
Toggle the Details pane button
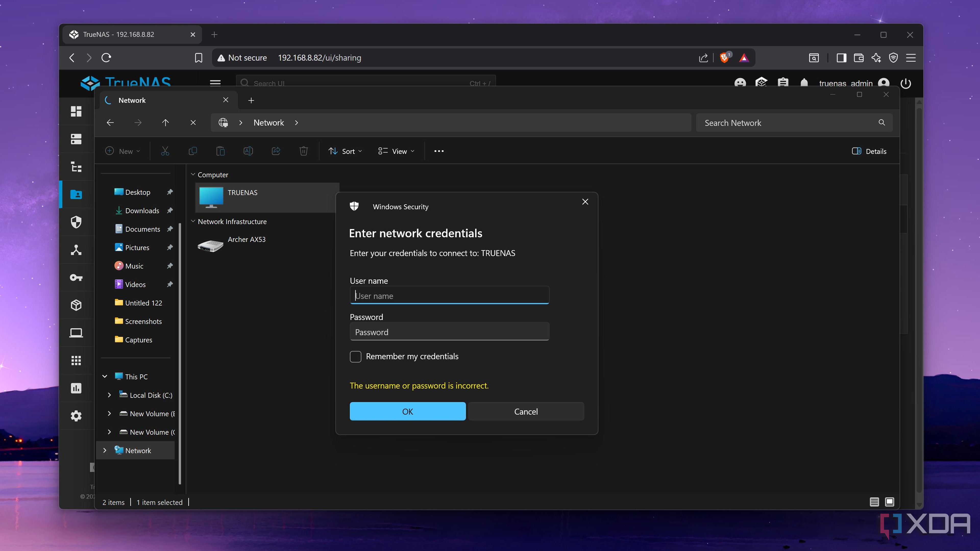(x=869, y=151)
